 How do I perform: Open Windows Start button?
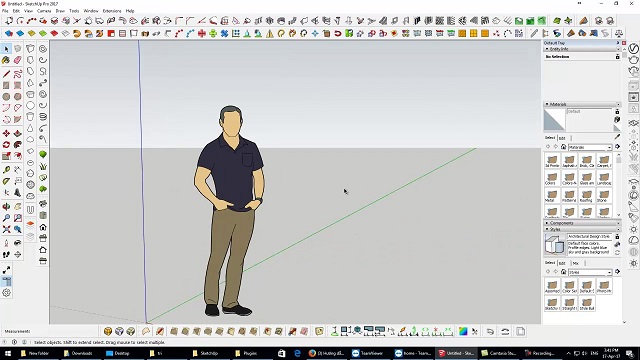8,353
